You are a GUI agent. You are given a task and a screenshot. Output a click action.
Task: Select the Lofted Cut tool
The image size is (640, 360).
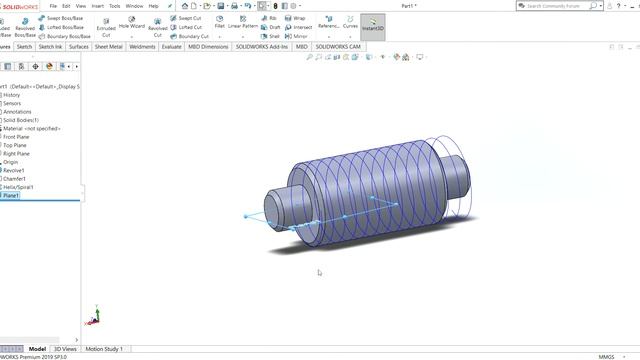186,27
